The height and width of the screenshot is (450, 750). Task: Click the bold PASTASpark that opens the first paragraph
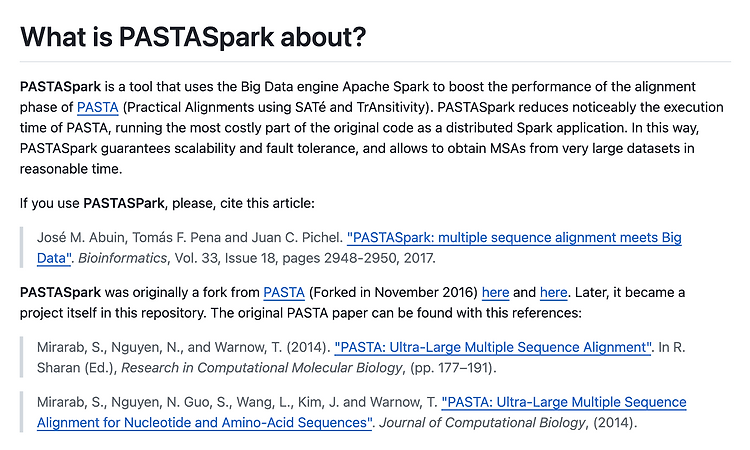(60, 87)
